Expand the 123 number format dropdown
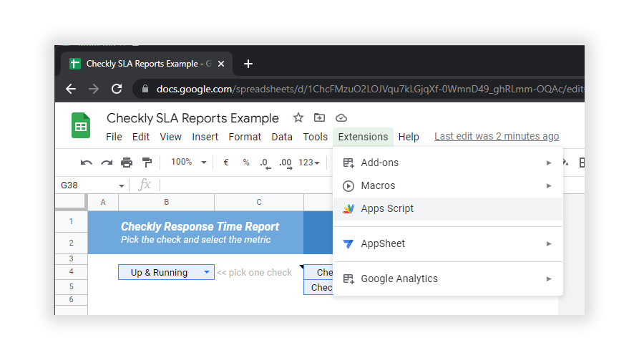 [x=309, y=163]
